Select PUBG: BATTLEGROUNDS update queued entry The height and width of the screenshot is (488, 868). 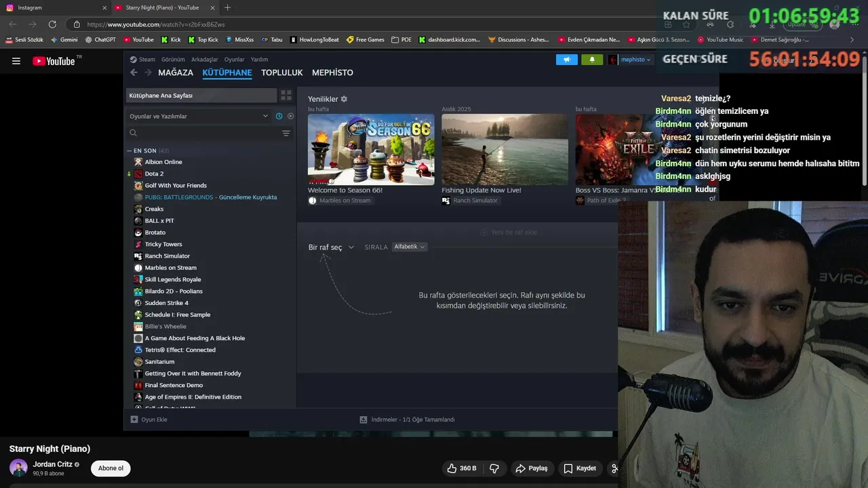[210, 197]
